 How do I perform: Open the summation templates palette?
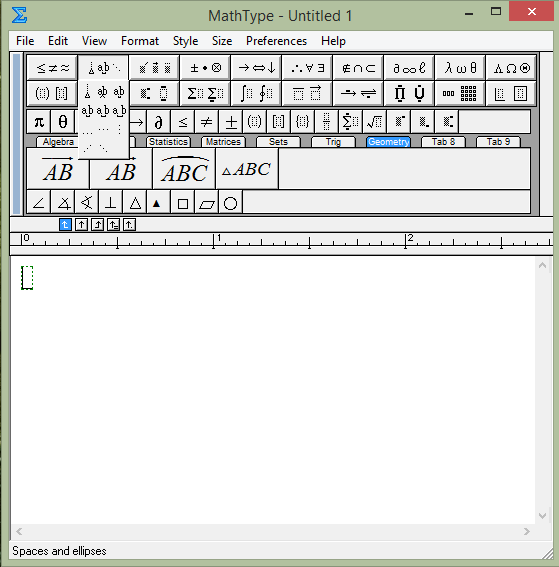tap(205, 93)
